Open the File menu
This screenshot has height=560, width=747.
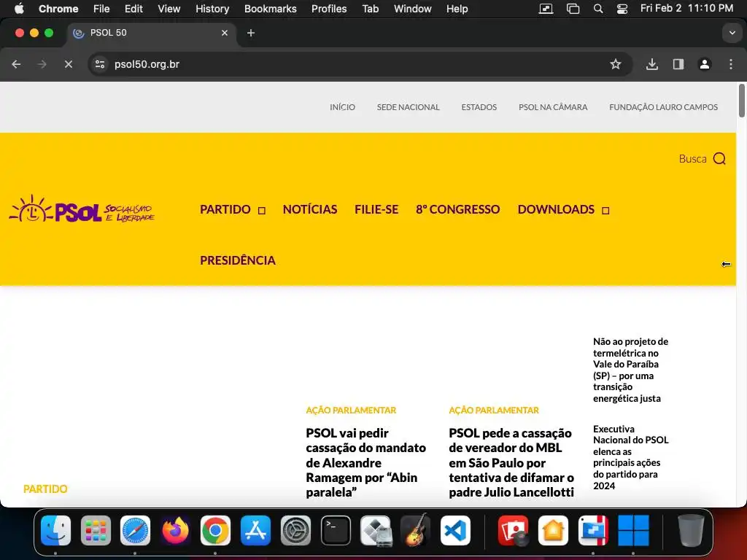101,9
